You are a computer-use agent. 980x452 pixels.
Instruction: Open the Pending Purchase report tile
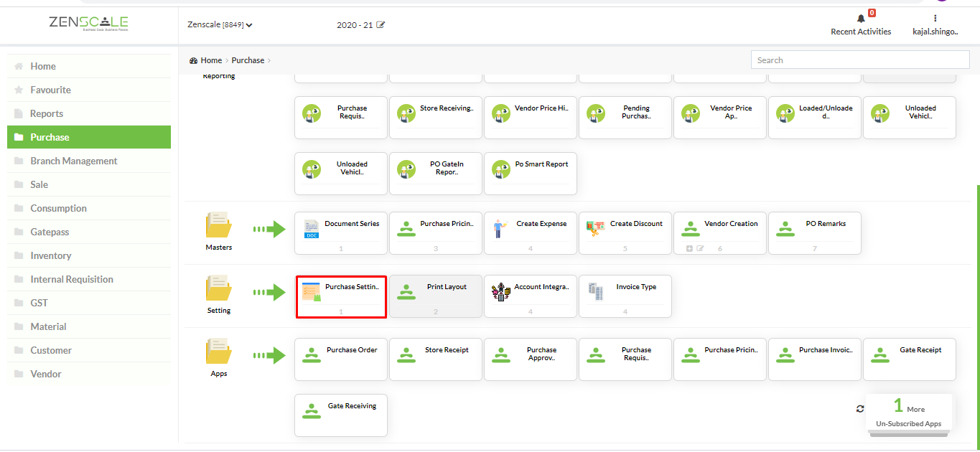click(x=625, y=118)
